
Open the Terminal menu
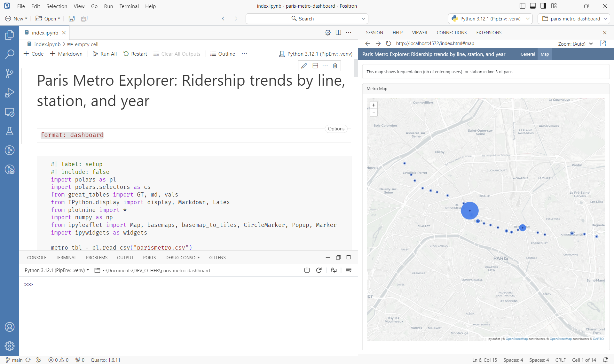(129, 6)
